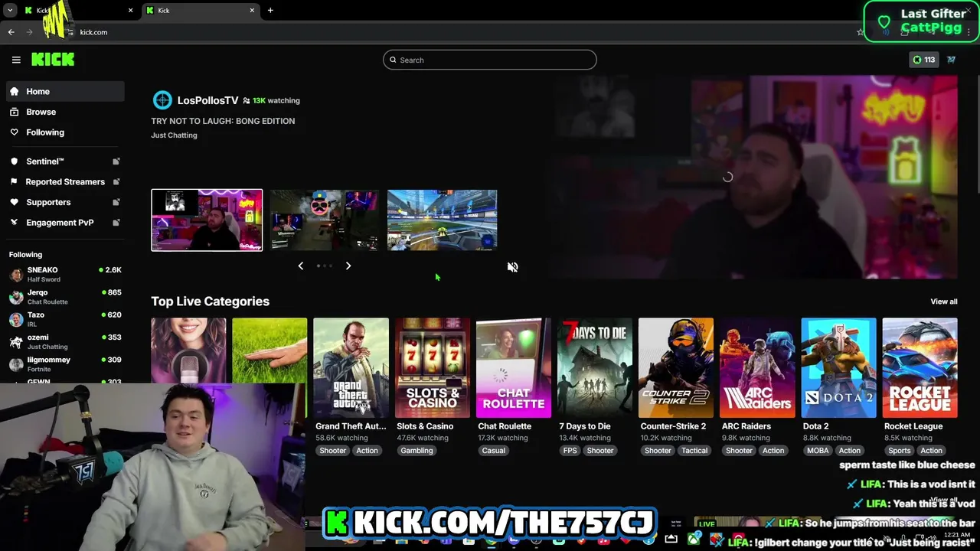Go back with the browser back arrow

point(11,32)
